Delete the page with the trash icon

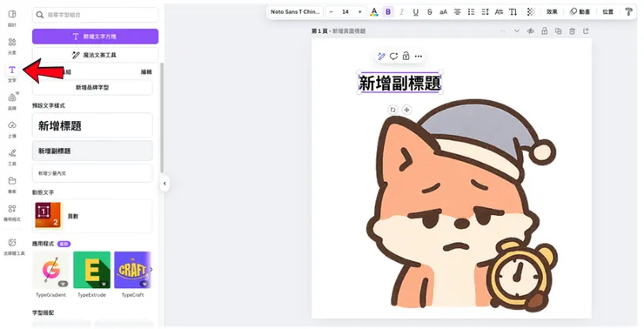572,31
